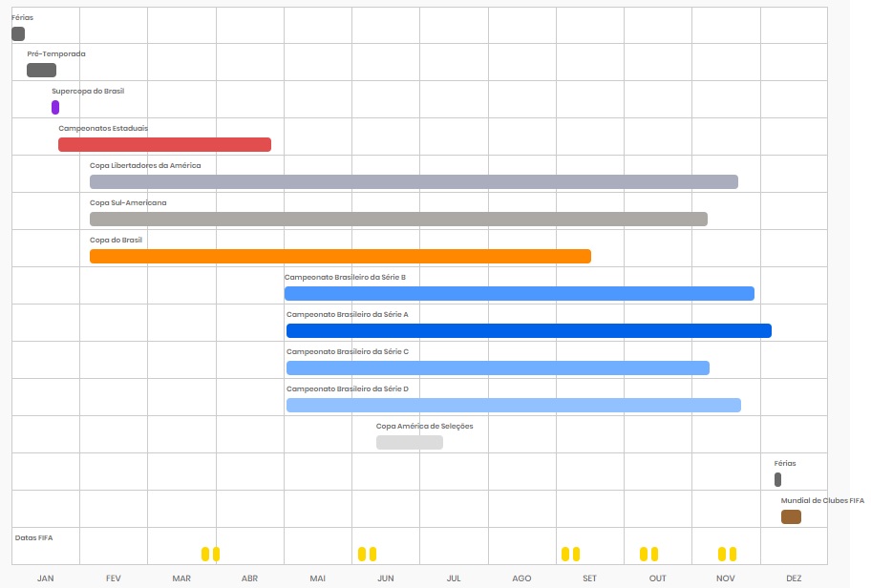
Task: Click the Datas FIFA row label
Action: pyautogui.click(x=34, y=538)
